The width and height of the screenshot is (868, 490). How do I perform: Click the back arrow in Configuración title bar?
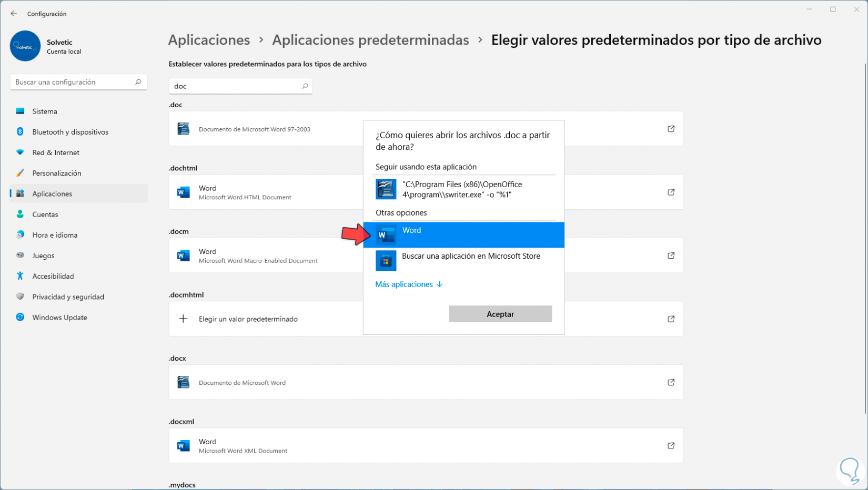tap(14, 14)
